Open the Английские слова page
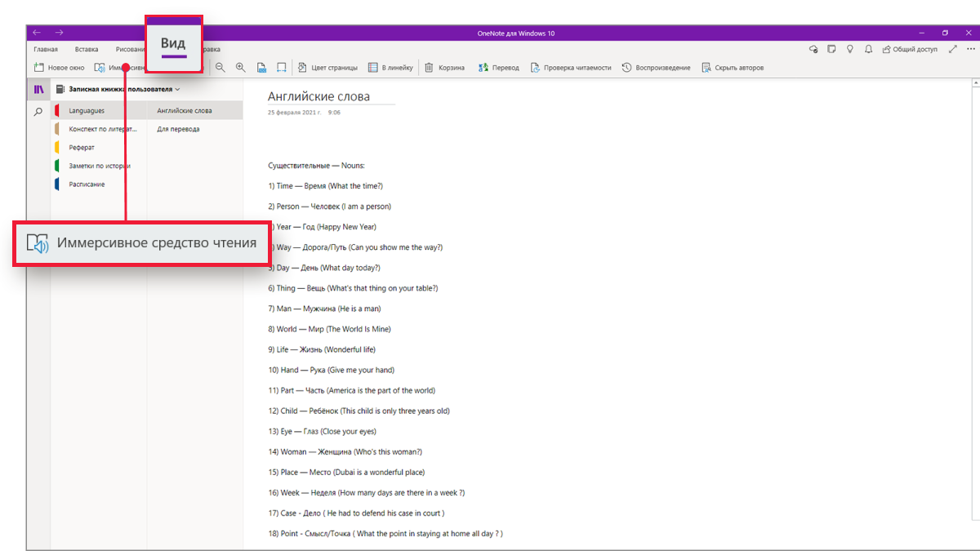 coord(195,110)
